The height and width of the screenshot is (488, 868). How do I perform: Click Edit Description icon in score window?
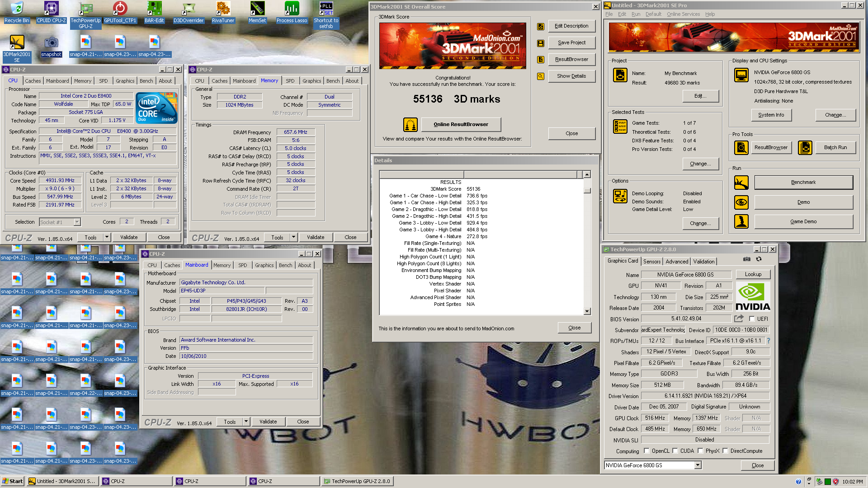[x=540, y=26]
